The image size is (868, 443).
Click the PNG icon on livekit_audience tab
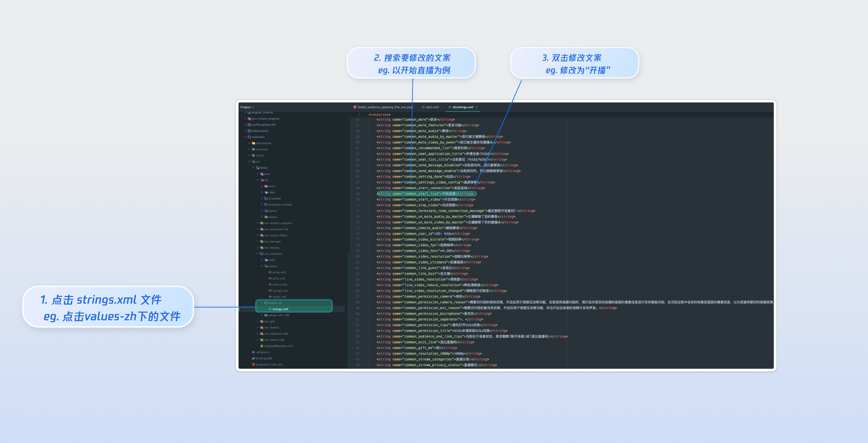click(355, 107)
